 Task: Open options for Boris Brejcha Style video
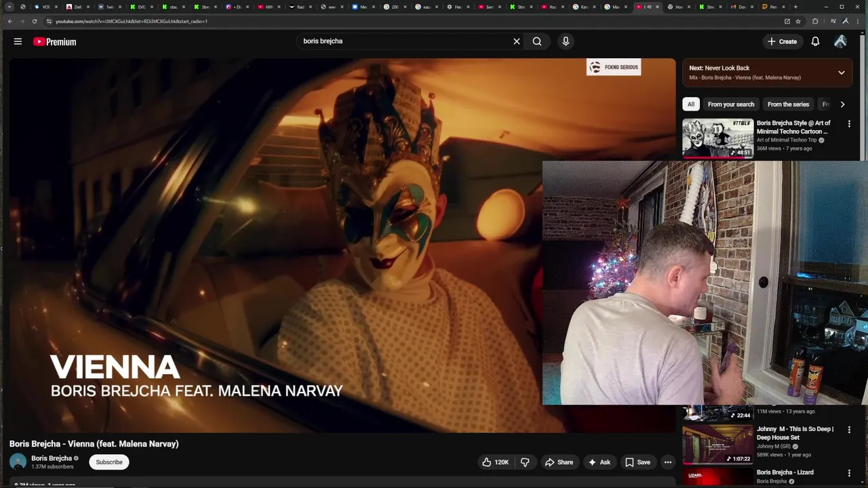[x=849, y=124]
